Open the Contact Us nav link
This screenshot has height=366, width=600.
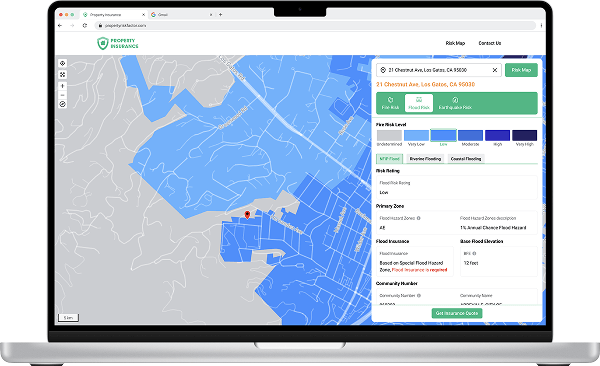click(490, 43)
